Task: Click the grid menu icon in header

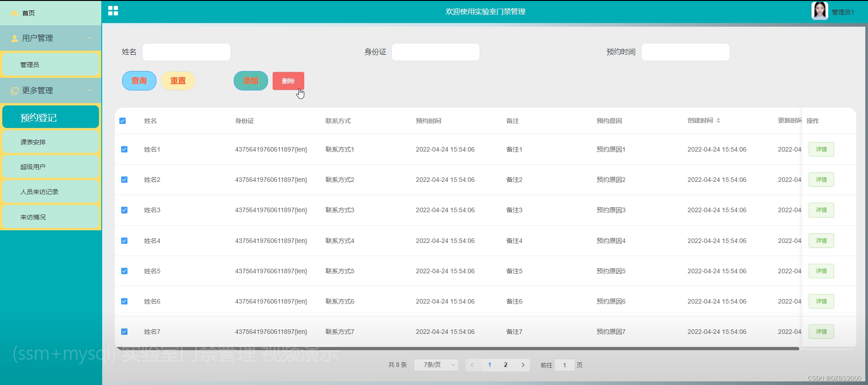Action: pyautogui.click(x=113, y=11)
